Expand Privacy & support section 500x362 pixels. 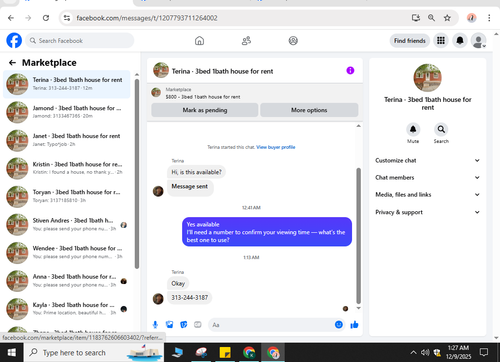[x=428, y=212]
